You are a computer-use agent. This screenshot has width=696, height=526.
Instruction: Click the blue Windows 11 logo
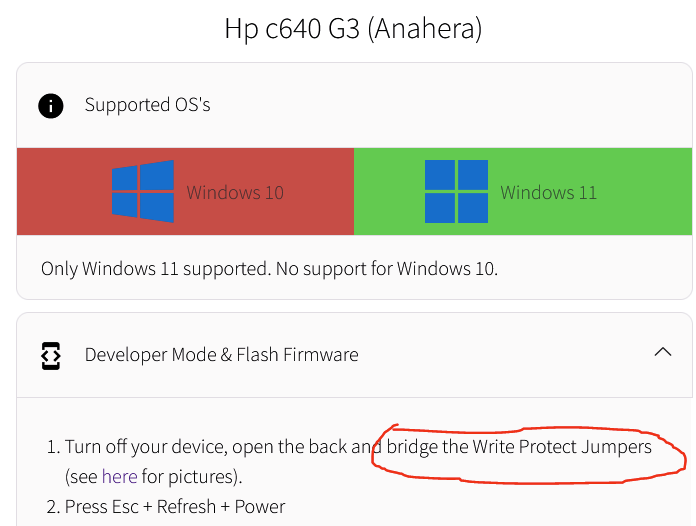pos(456,191)
